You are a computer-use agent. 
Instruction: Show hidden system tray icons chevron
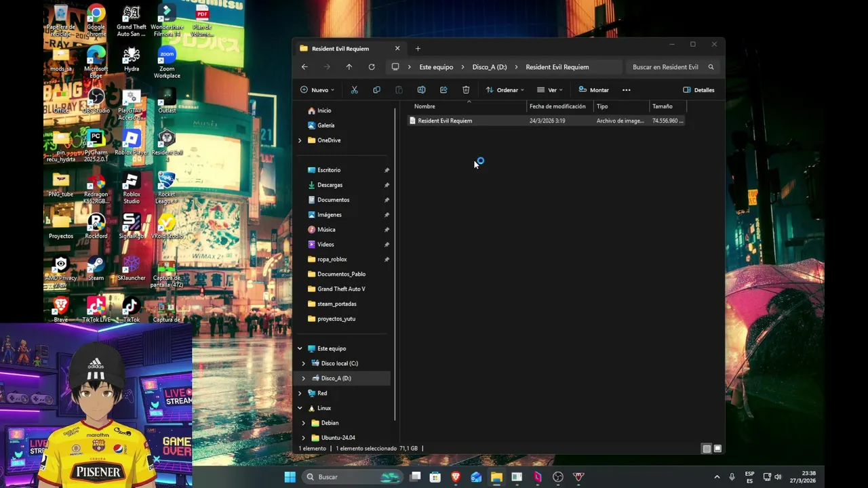coord(717,477)
